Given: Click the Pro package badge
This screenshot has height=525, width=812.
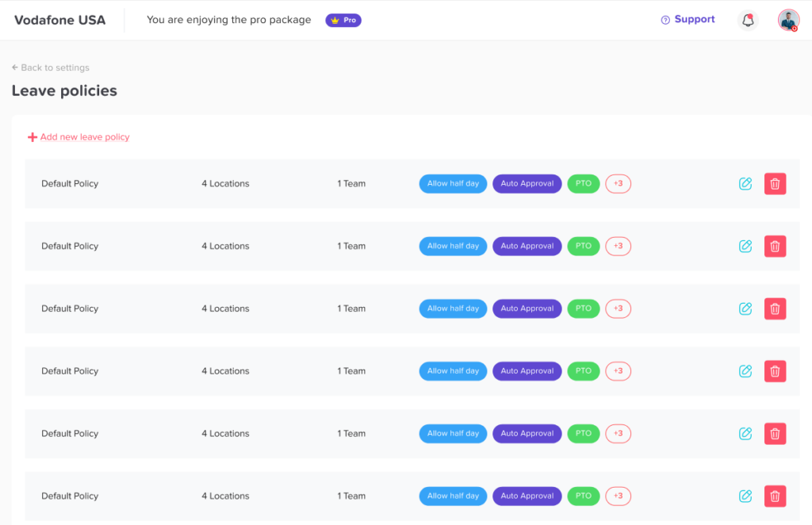Looking at the screenshot, I should point(343,21).
